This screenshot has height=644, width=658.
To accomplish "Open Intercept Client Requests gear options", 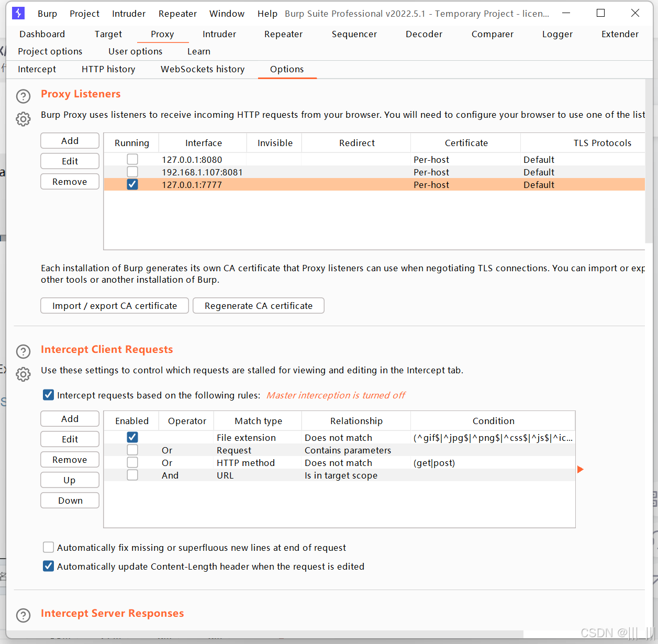I will point(23,374).
